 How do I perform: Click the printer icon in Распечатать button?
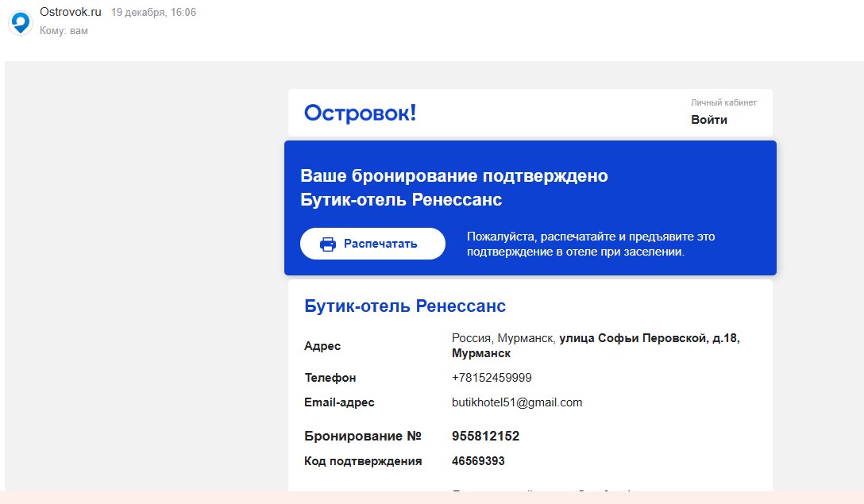pos(328,244)
